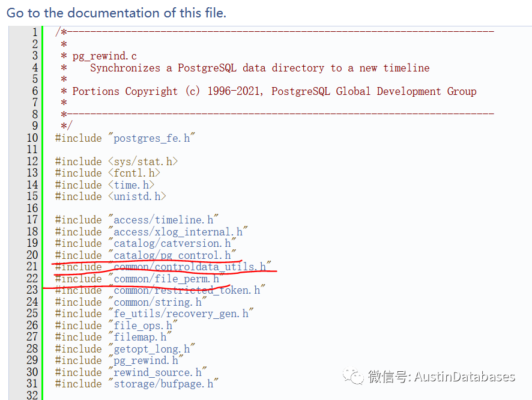Viewport: 532px width, 400px height.
Task: Open the common/restricted_token.h header link
Action: coord(187,290)
